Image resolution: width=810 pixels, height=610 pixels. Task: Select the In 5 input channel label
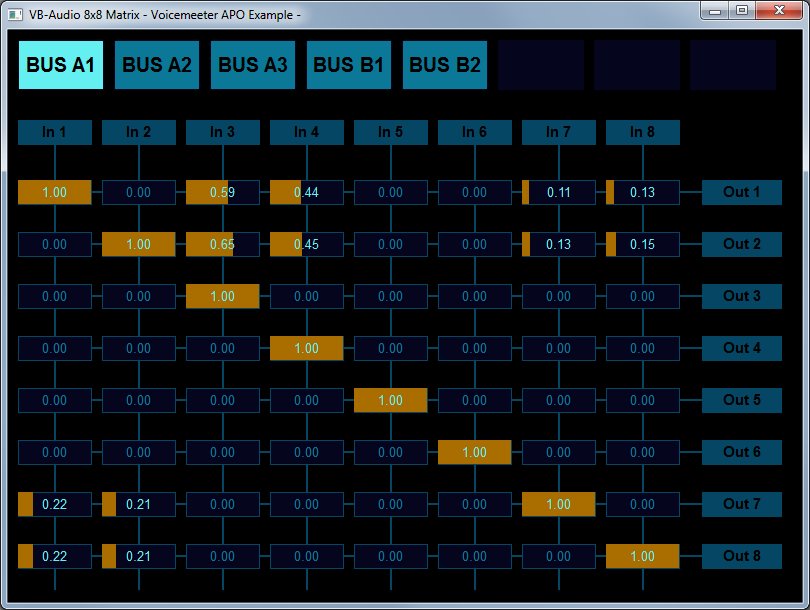[x=391, y=132]
